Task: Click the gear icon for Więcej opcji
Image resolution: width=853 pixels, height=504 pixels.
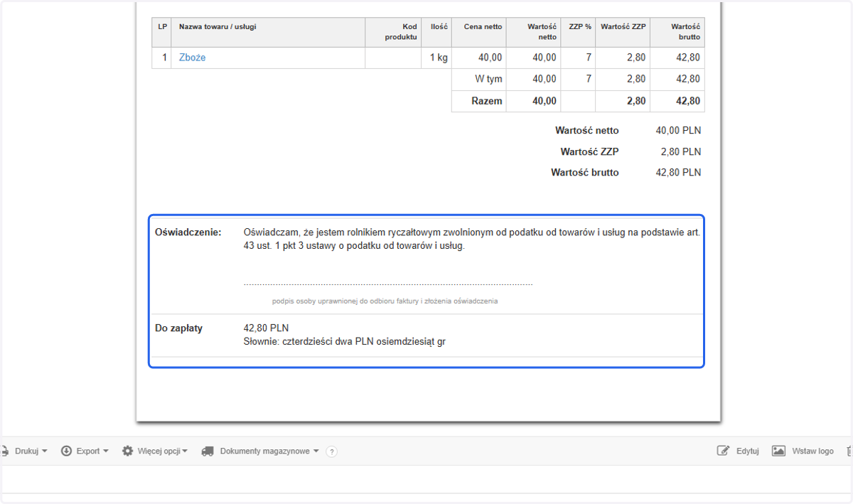Action: click(x=127, y=451)
